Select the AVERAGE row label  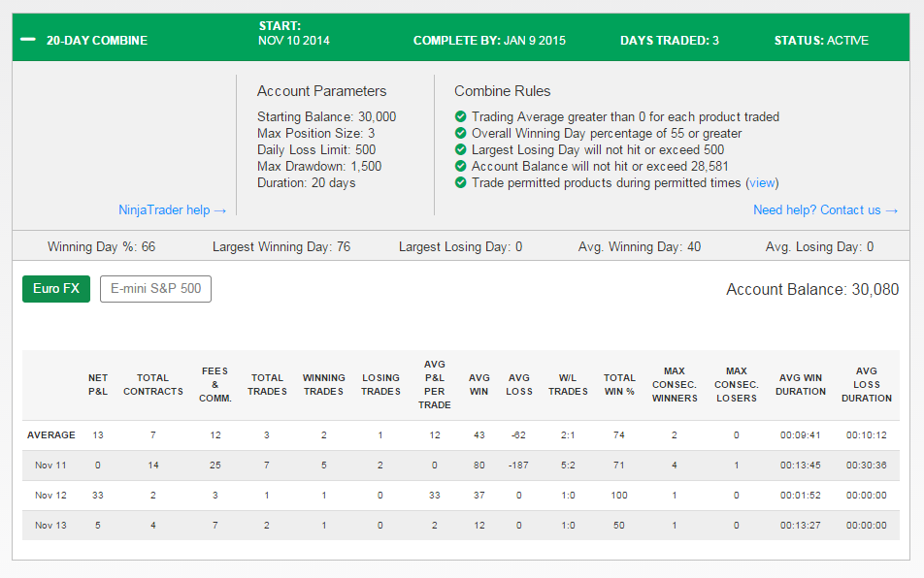[51, 435]
